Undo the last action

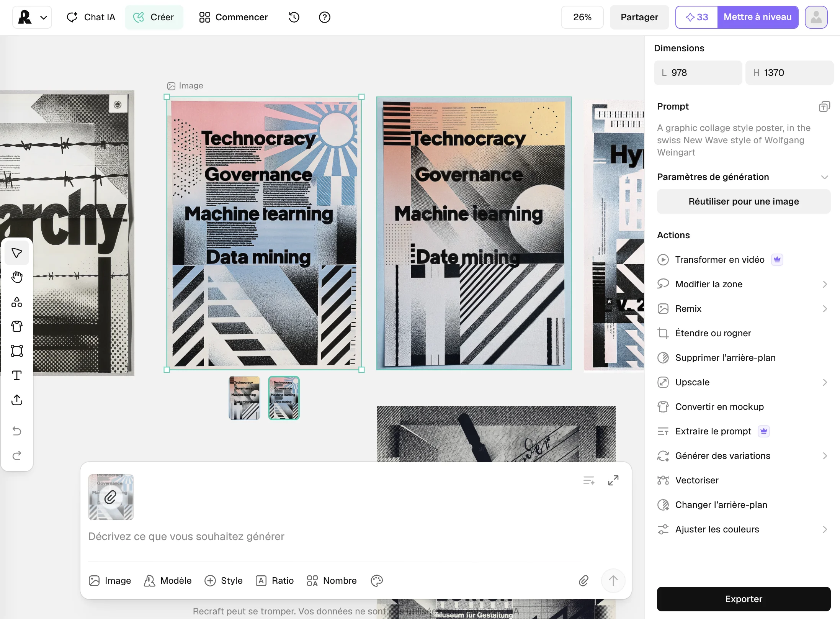tap(17, 431)
